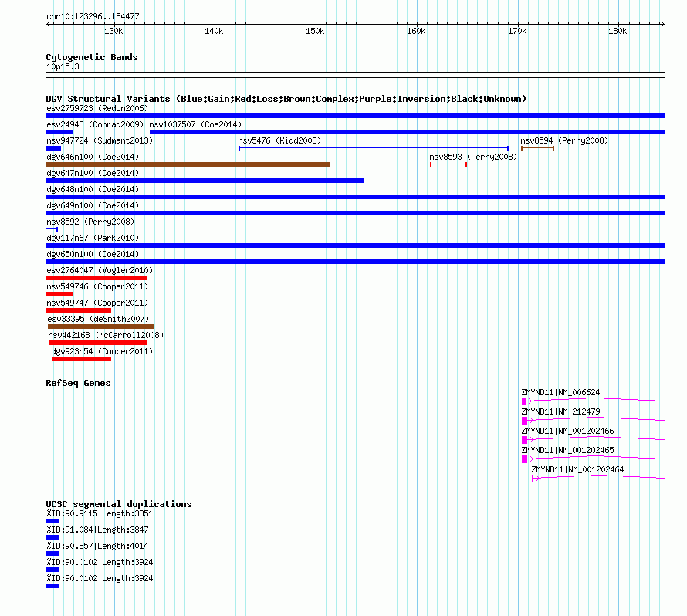Click nsv549746 (Cooper2011) label

[97, 286]
